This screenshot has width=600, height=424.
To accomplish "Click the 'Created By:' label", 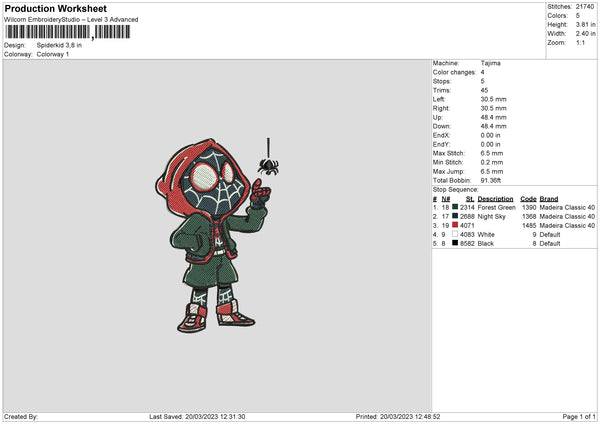I will (21, 417).
